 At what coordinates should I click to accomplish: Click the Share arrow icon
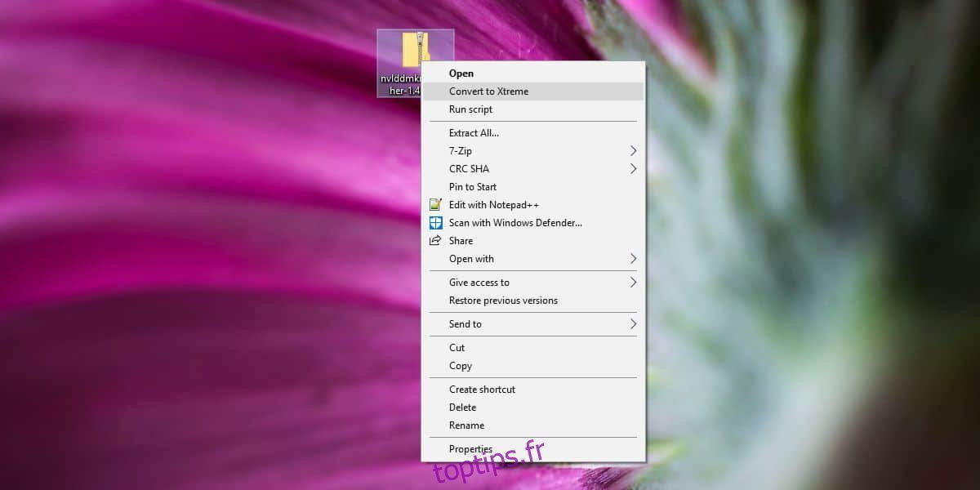(435, 241)
